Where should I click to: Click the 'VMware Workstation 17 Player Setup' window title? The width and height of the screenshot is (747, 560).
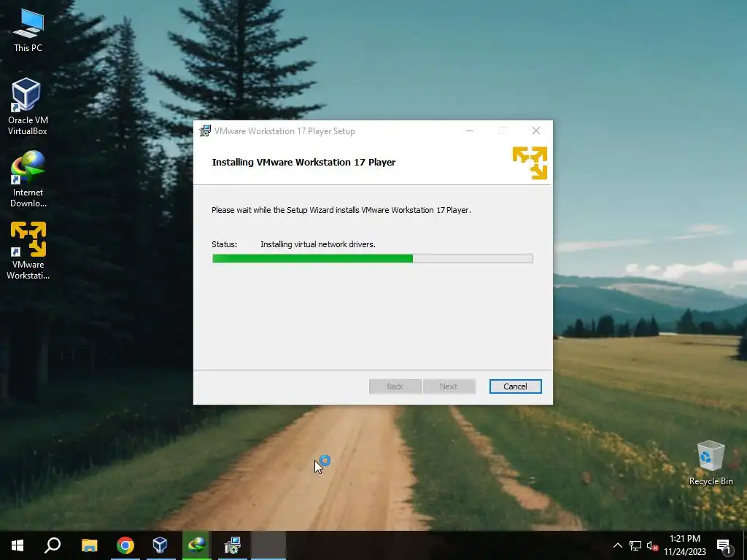tap(285, 131)
